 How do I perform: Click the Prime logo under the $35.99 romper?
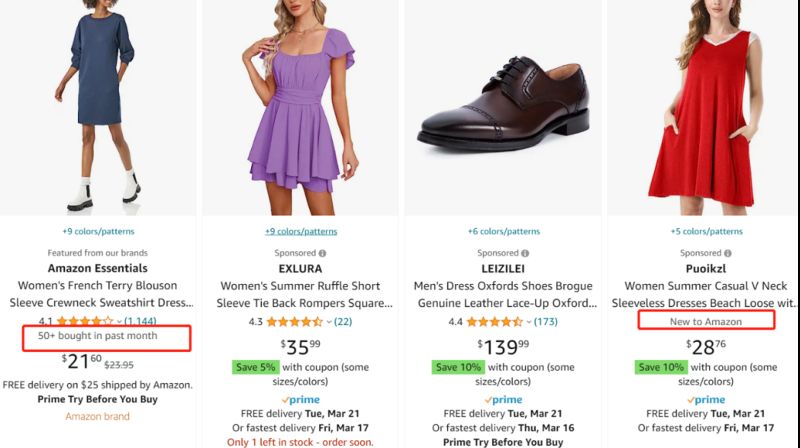tap(300, 400)
